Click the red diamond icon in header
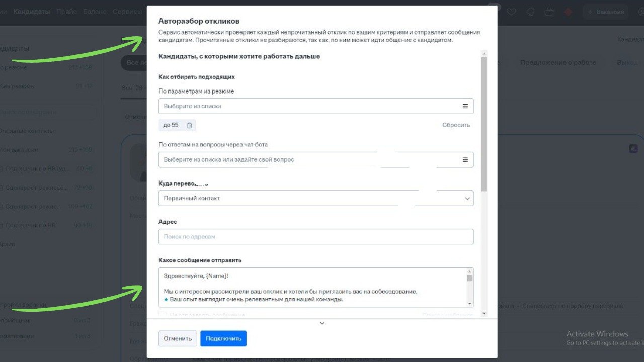Screen dimensions: 644x362 point(569,12)
